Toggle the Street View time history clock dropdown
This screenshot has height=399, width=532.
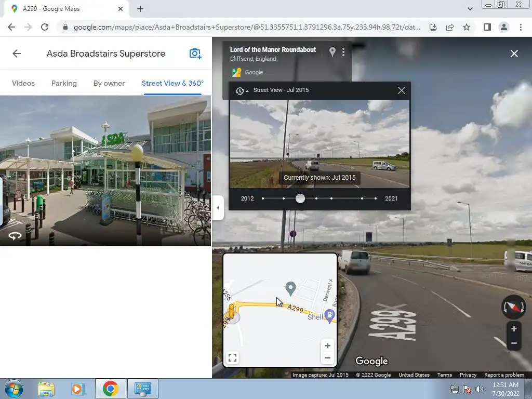pyautogui.click(x=242, y=90)
